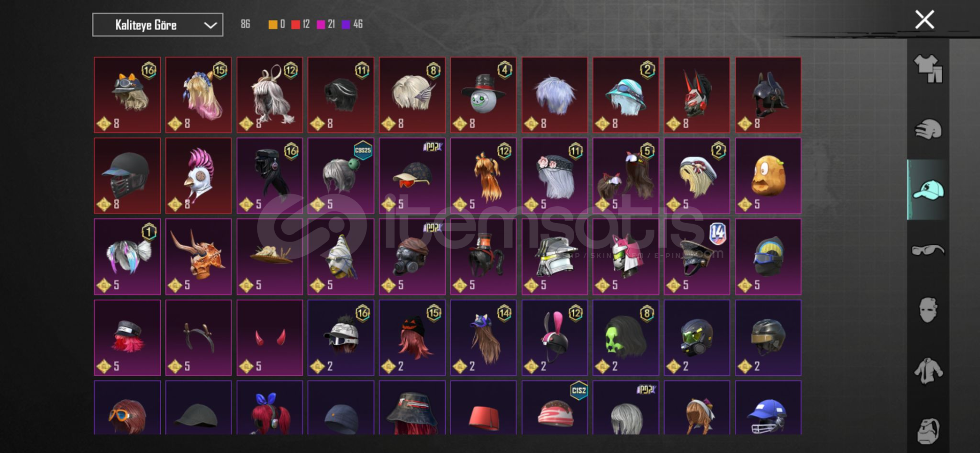Select the pink bunny ears helmet item

[x=554, y=338]
